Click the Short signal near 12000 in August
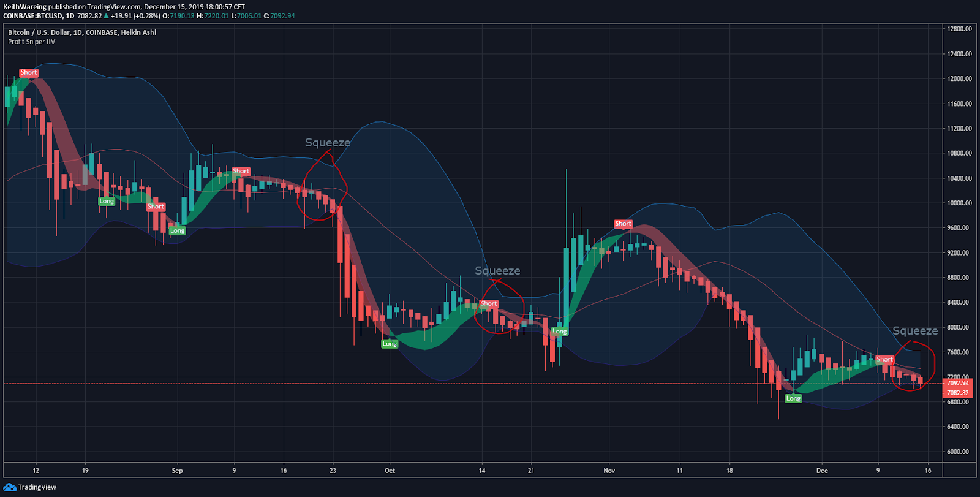 click(x=29, y=72)
